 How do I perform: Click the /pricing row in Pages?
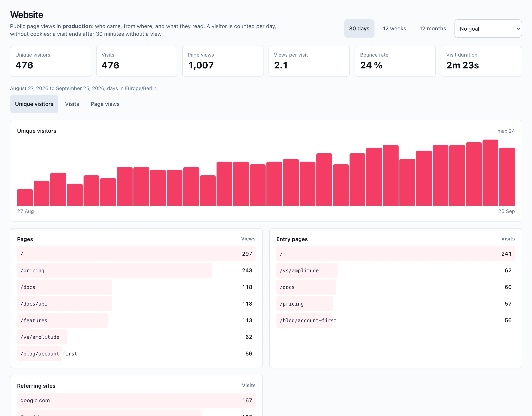tap(136, 270)
